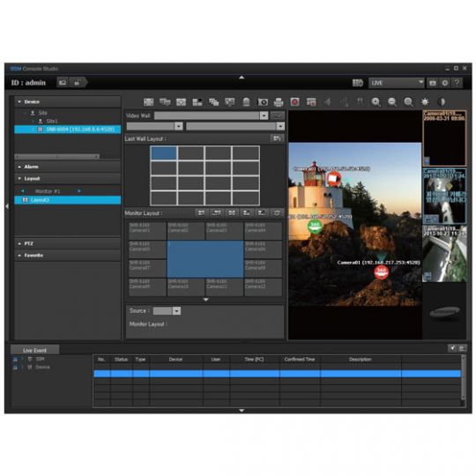The height and width of the screenshot is (476, 476).
Task: Collapse the Live Event panel bottom arrow
Action: tap(242, 411)
